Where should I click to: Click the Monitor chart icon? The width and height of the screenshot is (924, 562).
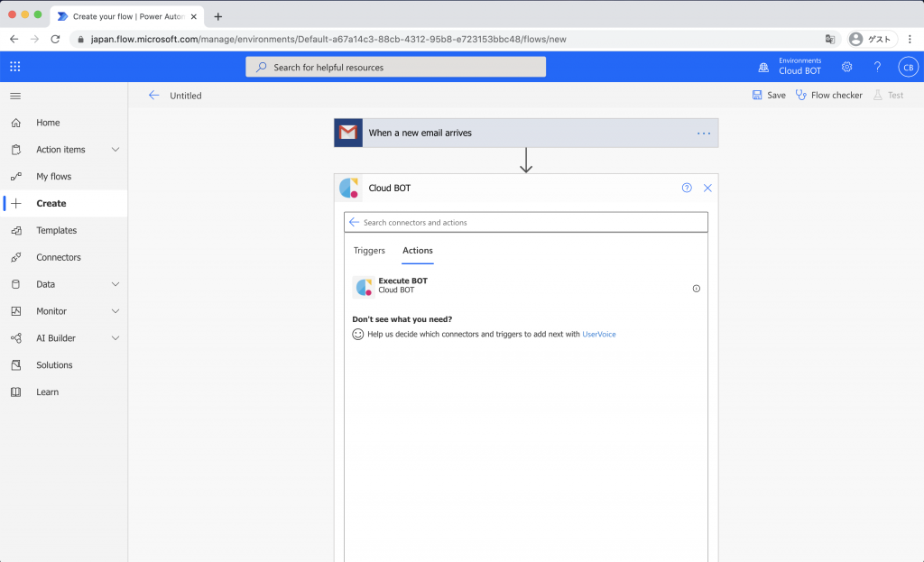pos(16,311)
